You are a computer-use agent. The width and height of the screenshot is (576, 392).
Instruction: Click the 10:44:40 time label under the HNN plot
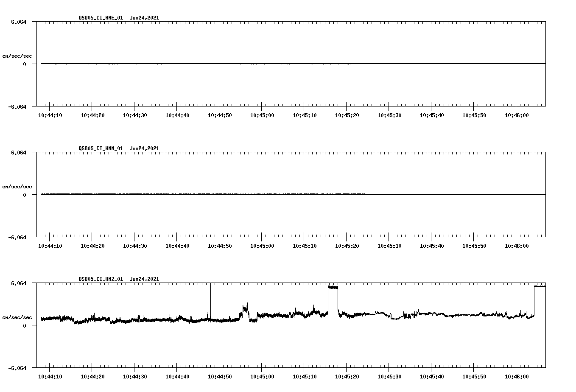point(177,246)
